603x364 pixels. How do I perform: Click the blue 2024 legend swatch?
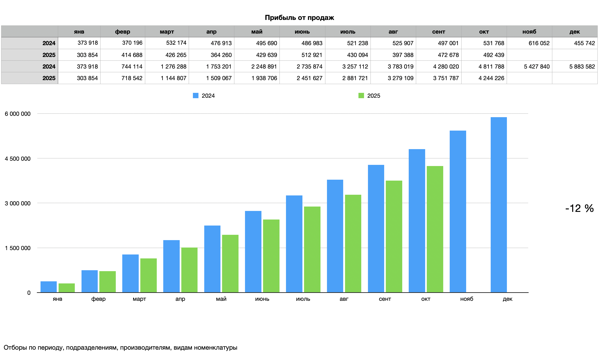(195, 95)
